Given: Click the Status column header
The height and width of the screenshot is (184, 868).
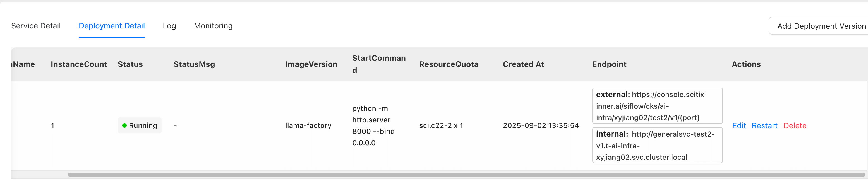Looking at the screenshot, I should coord(130,64).
